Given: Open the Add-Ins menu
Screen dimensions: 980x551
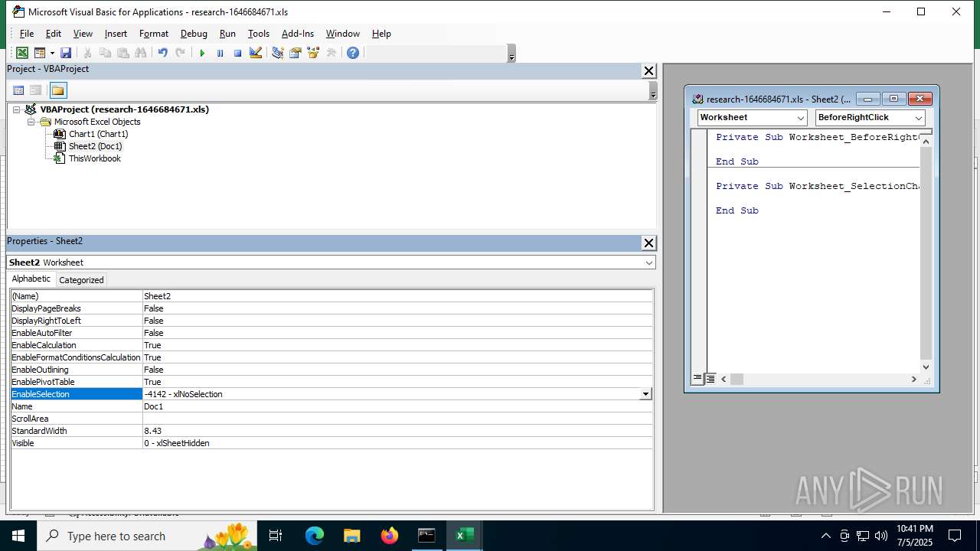Looking at the screenshot, I should (x=298, y=34).
